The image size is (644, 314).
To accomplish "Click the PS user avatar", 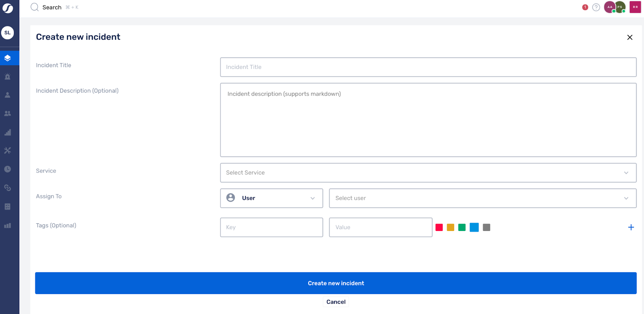I will [620, 7].
